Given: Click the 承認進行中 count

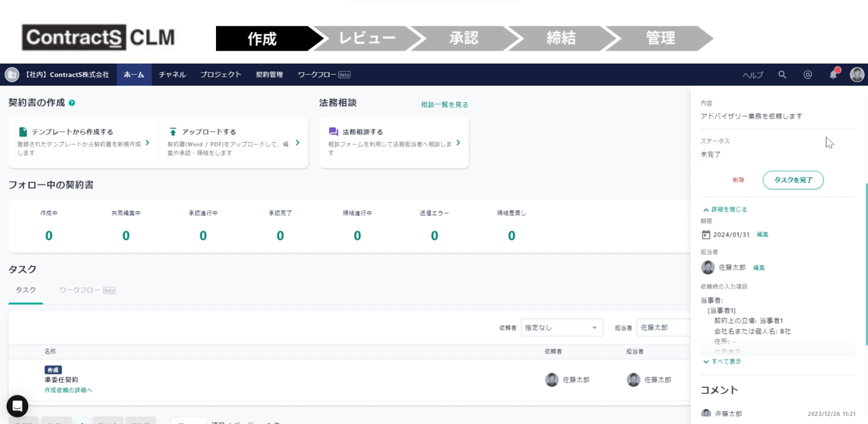Looking at the screenshot, I should (203, 235).
